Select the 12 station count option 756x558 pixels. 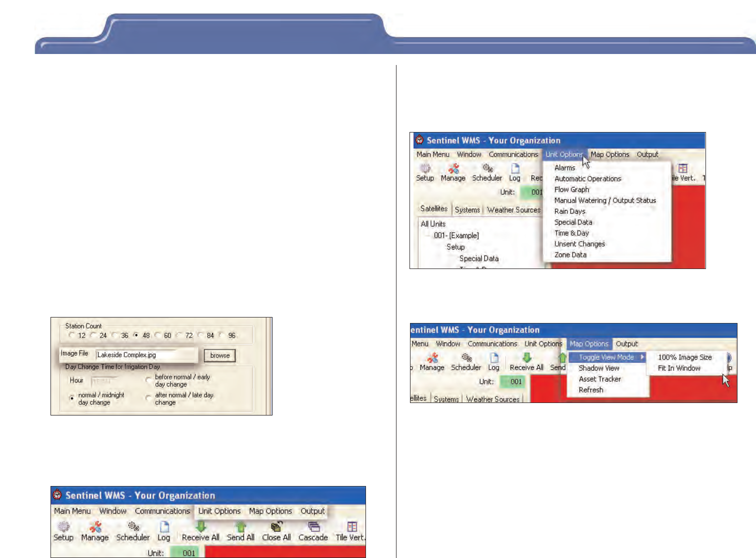[x=71, y=335]
